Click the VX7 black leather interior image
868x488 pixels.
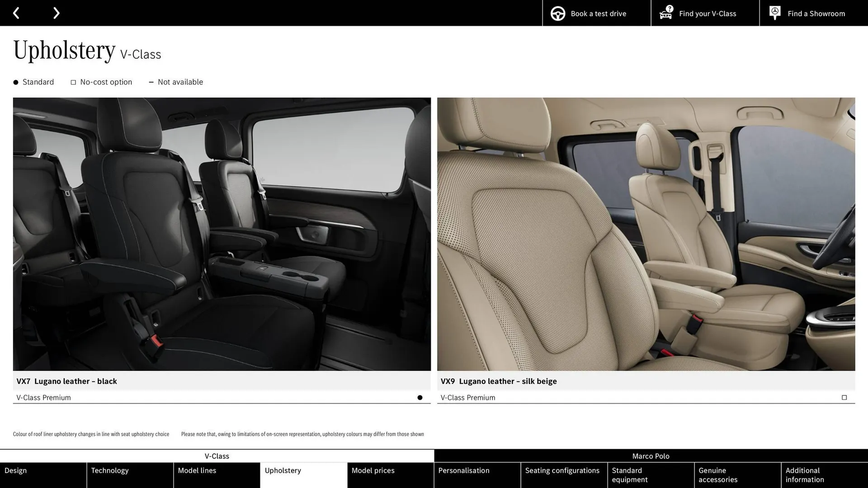point(222,235)
